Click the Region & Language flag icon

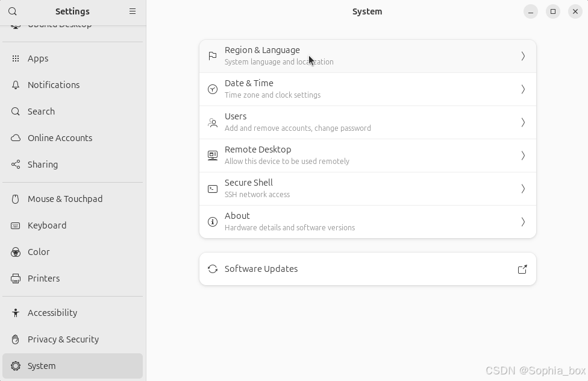pyautogui.click(x=213, y=56)
